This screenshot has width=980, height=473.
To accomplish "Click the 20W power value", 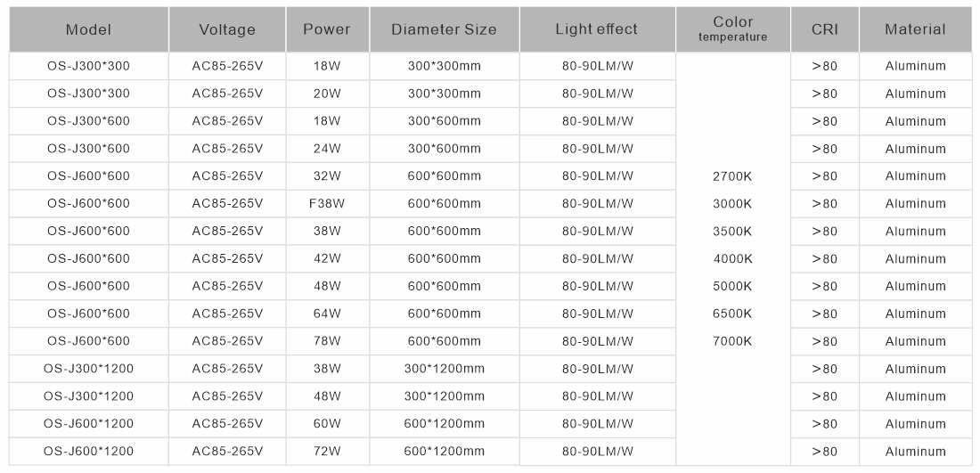I will click(x=327, y=94).
